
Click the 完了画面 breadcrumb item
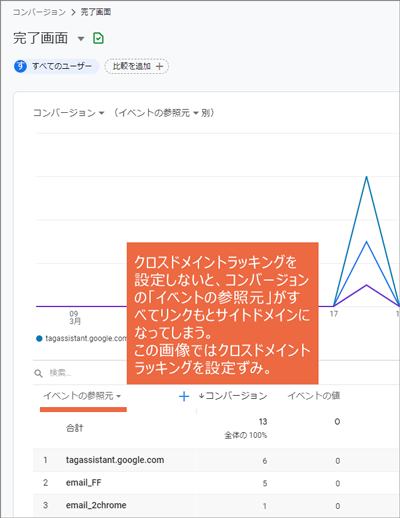click(x=96, y=12)
